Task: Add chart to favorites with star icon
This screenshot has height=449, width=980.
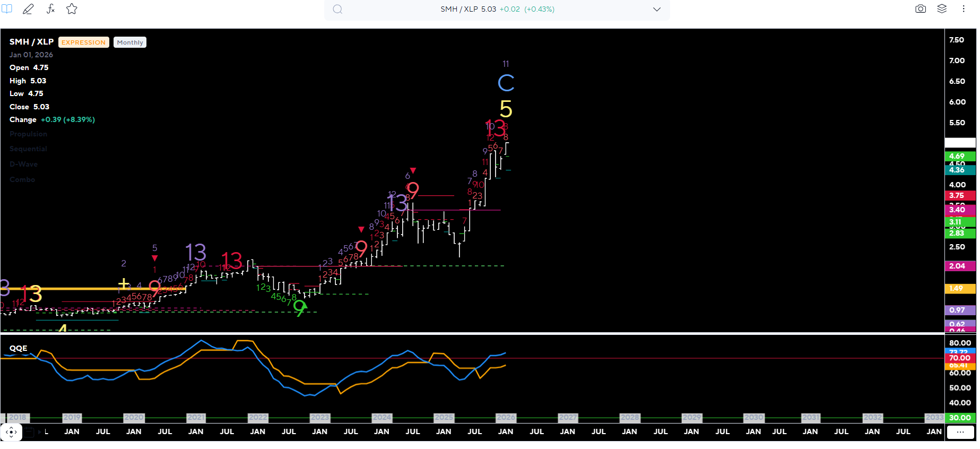Action: pos(72,9)
